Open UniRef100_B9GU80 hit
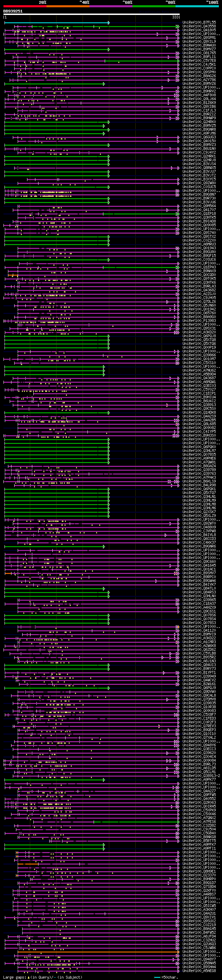Viewport: 222px width, 980px height. point(199,252)
